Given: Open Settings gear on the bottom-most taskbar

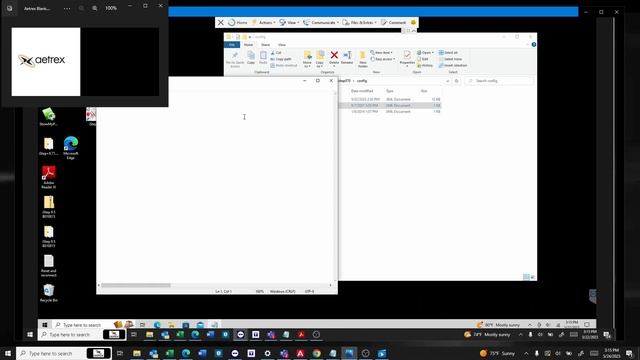Looking at the screenshot, I should point(267,353).
